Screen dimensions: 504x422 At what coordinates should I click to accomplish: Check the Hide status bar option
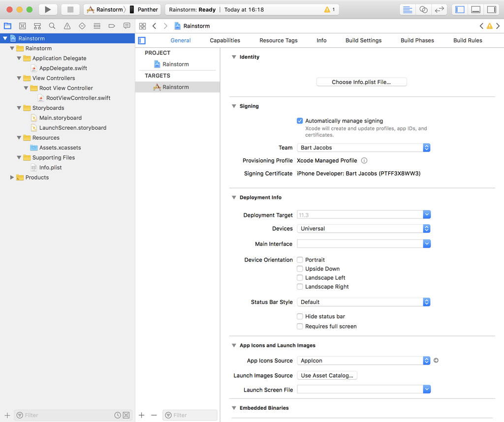(300, 316)
